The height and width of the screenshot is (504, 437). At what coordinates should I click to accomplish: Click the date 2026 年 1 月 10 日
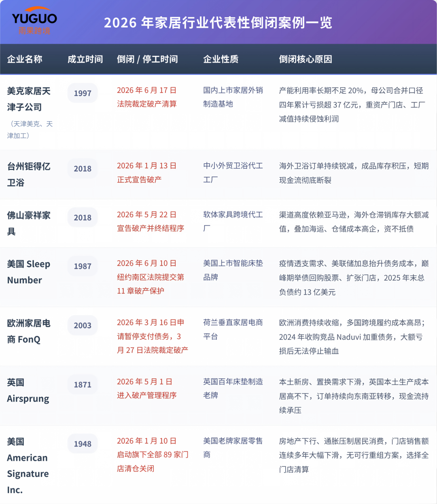(x=146, y=441)
